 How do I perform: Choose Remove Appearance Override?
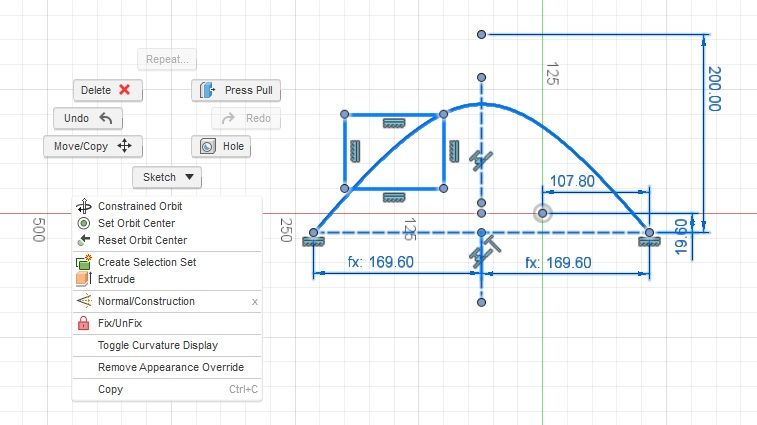coord(167,367)
